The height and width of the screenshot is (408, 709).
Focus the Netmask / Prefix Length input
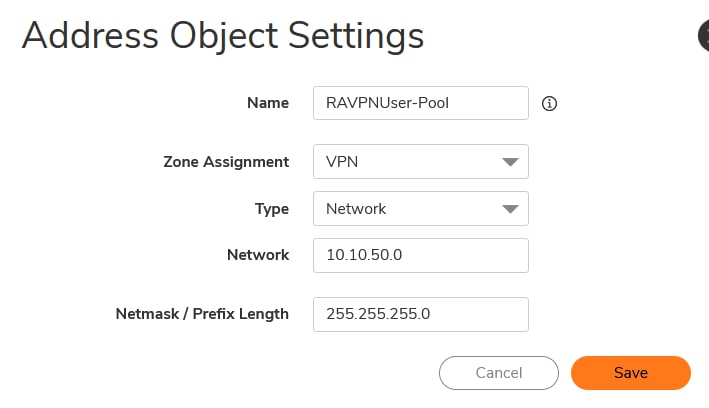[x=420, y=314]
